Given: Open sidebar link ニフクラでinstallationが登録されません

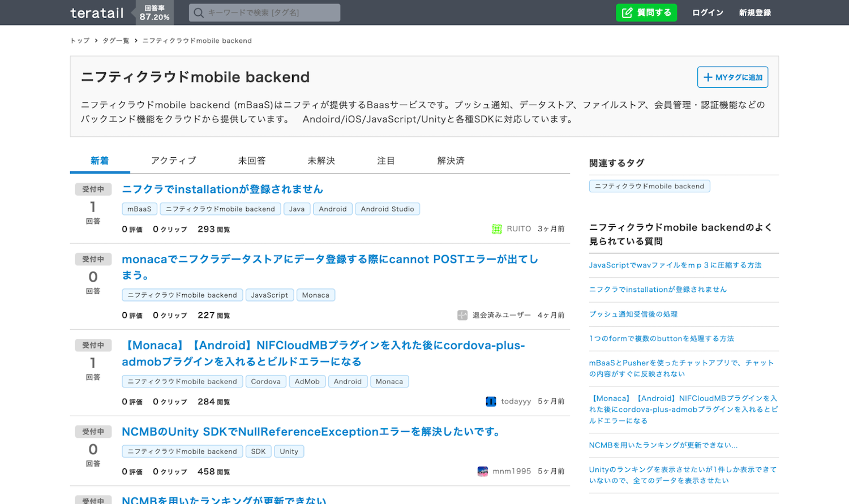Looking at the screenshot, I should [658, 290].
